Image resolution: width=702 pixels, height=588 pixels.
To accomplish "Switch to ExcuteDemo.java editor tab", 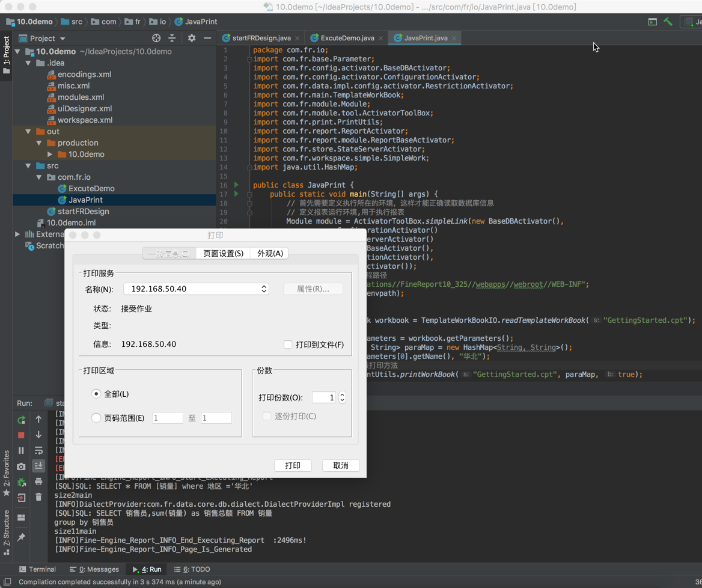I will 347,38.
